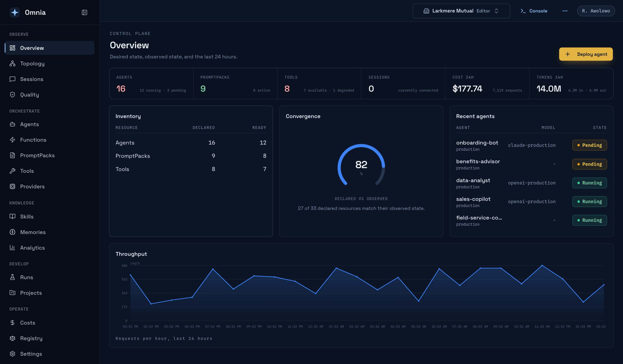The width and height of the screenshot is (623, 364).
Task: Click the field-service-co... agent name
Action: pyautogui.click(x=479, y=218)
